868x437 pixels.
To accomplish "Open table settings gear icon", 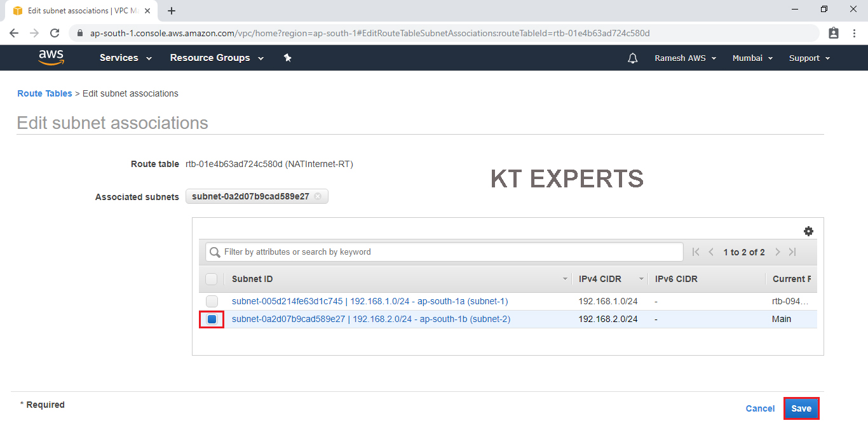I will point(808,231).
